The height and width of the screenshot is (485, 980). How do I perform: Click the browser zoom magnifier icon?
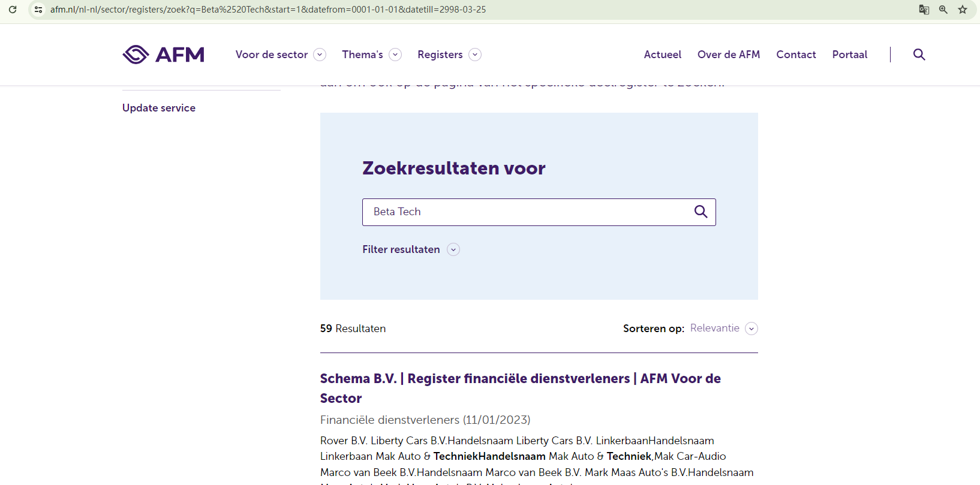pyautogui.click(x=943, y=10)
